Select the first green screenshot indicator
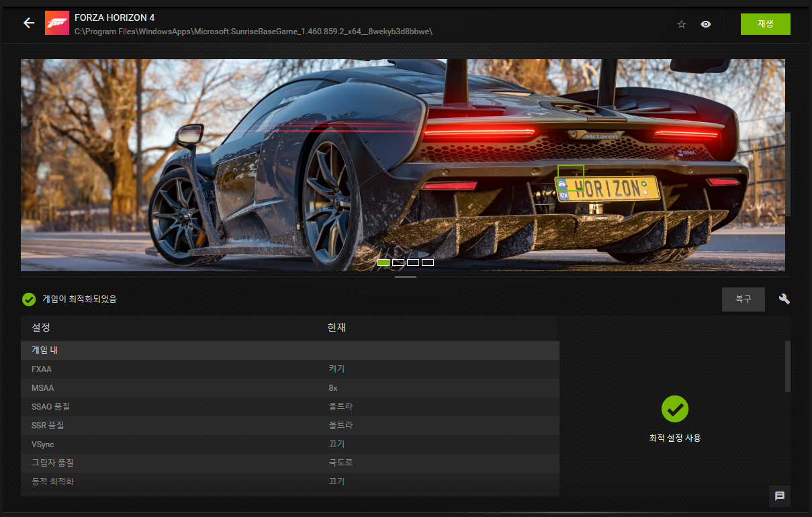The width and height of the screenshot is (812, 517). [x=384, y=263]
